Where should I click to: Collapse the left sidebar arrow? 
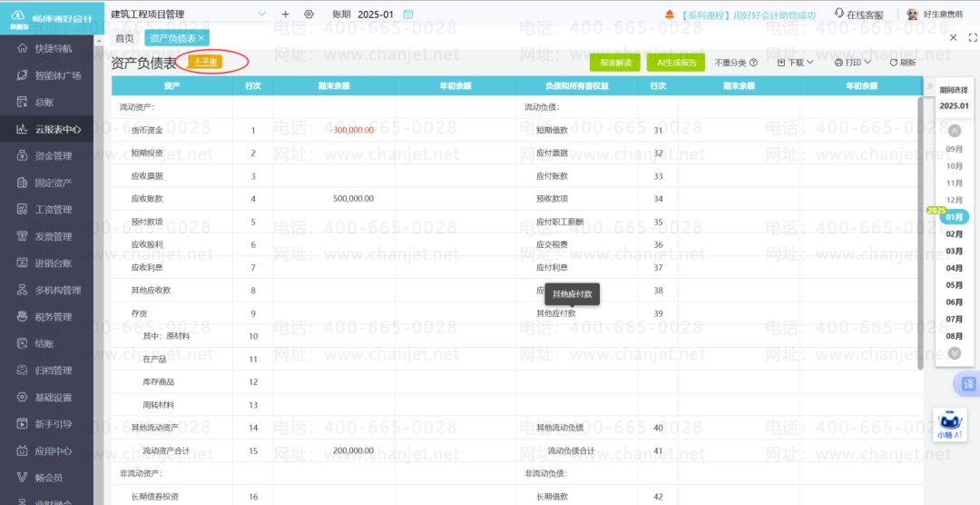[99, 40]
